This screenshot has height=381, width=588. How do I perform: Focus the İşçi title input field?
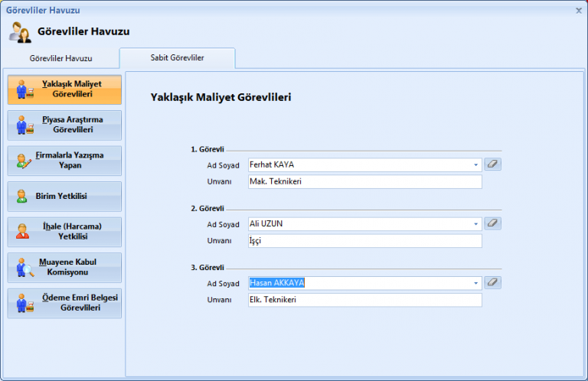coord(364,241)
